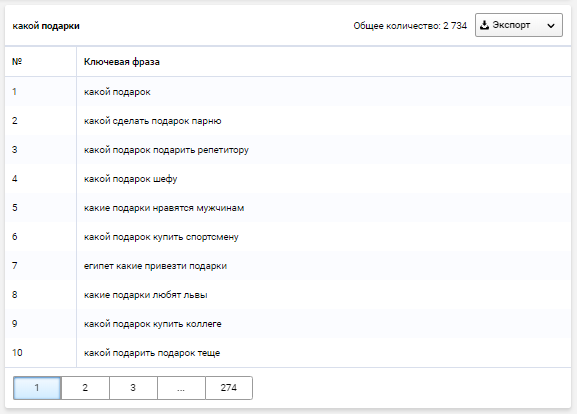Viewport: 577px width, 414px height.
Task: Select row какие подарки любят львы
Action: coord(288,295)
